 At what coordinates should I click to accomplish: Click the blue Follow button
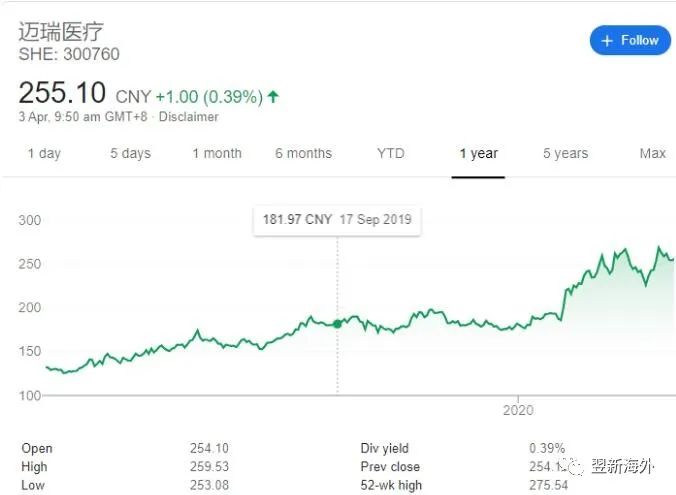coord(630,41)
